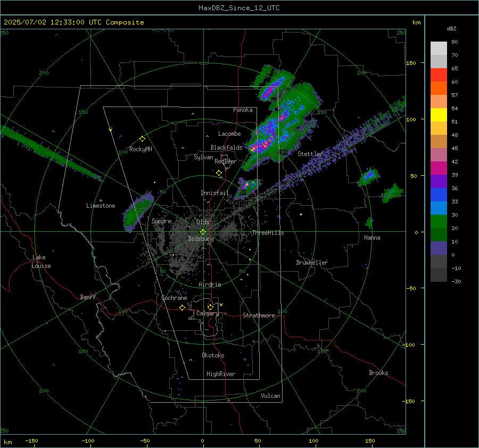Click the 80 value on dBZ scale
479x448 pixels.
[x=455, y=42]
